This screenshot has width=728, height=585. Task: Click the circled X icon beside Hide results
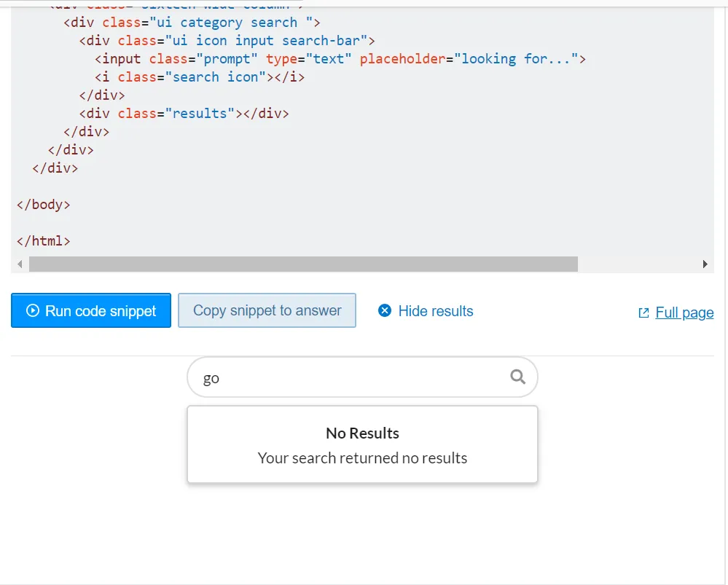[385, 311]
